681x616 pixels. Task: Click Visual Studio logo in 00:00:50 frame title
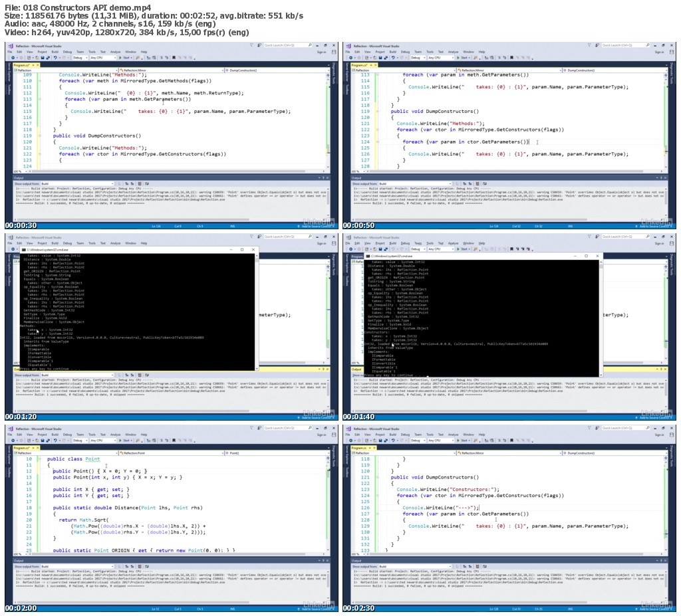(348, 46)
